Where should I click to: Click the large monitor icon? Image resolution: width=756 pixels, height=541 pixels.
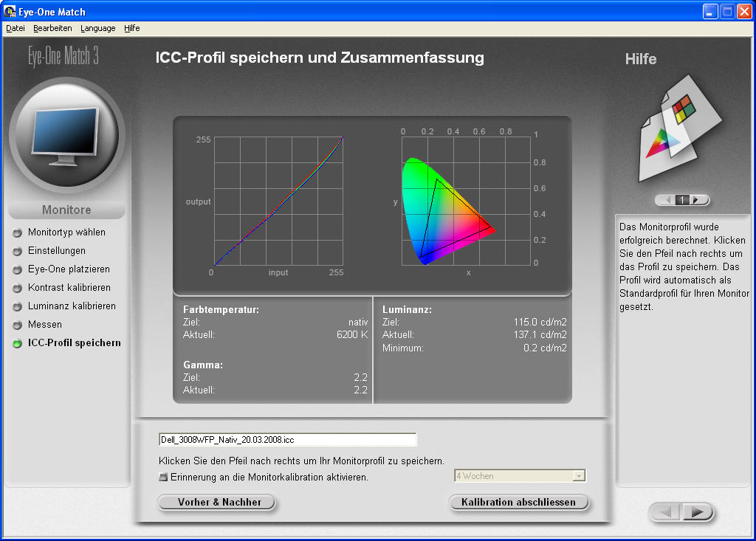(67, 136)
